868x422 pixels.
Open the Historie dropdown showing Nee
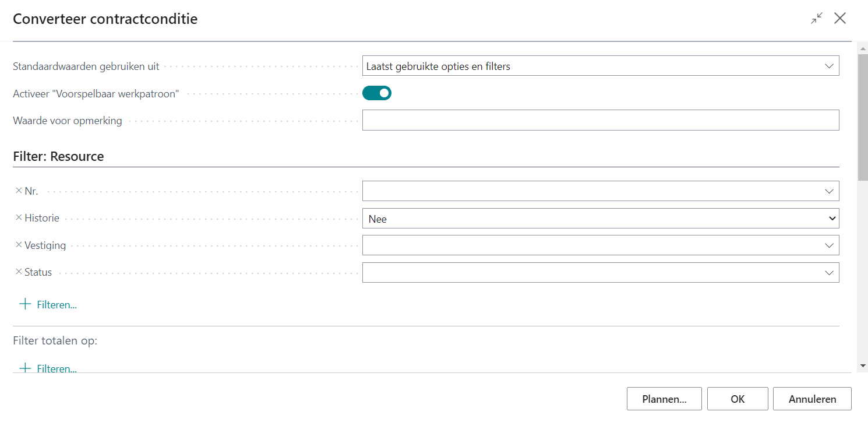pos(600,219)
